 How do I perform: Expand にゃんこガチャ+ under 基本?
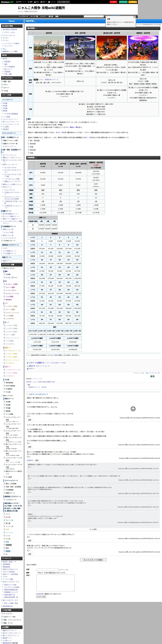point(4,277)
